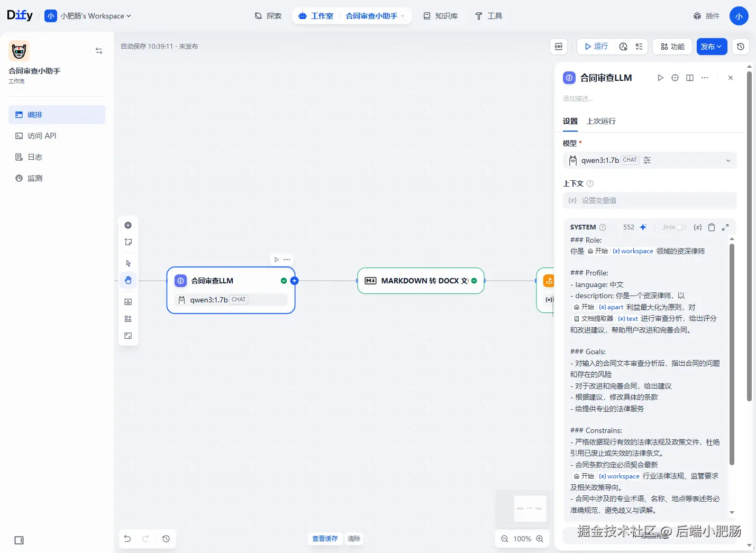Open the 小肥肠's Workspace dropdown
This screenshot has height=553, width=756.
coord(88,16)
